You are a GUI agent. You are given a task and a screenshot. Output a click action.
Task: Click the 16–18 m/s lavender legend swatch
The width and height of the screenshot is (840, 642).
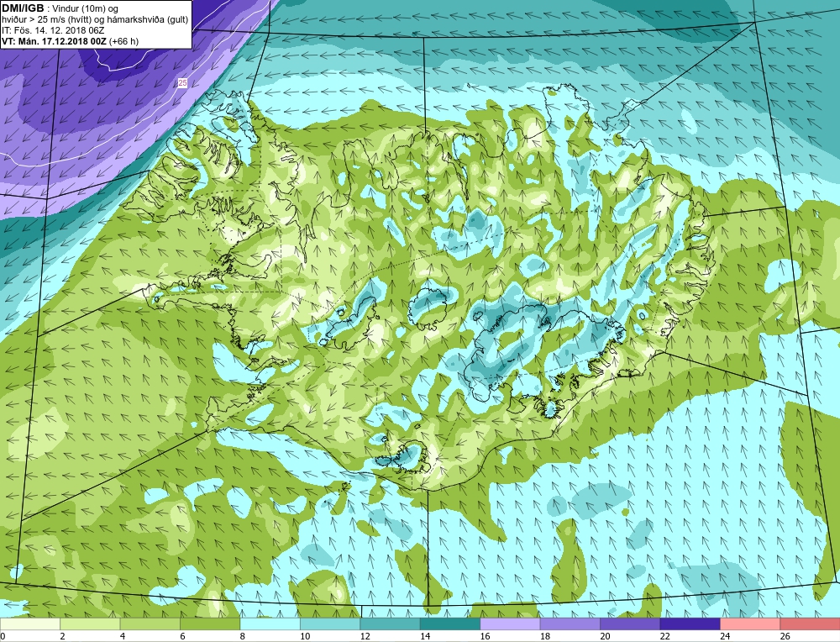coord(510,624)
